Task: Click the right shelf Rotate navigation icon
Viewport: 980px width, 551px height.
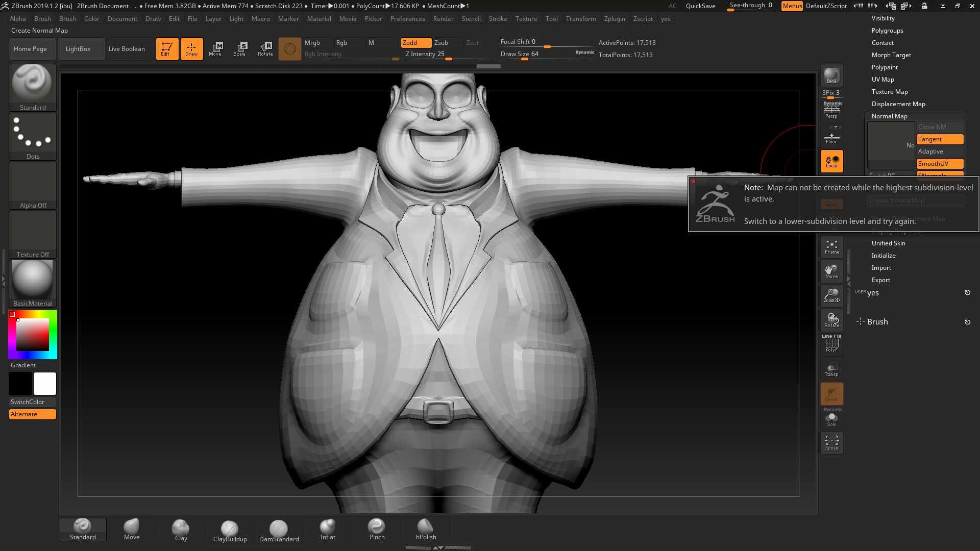Action: (x=831, y=320)
